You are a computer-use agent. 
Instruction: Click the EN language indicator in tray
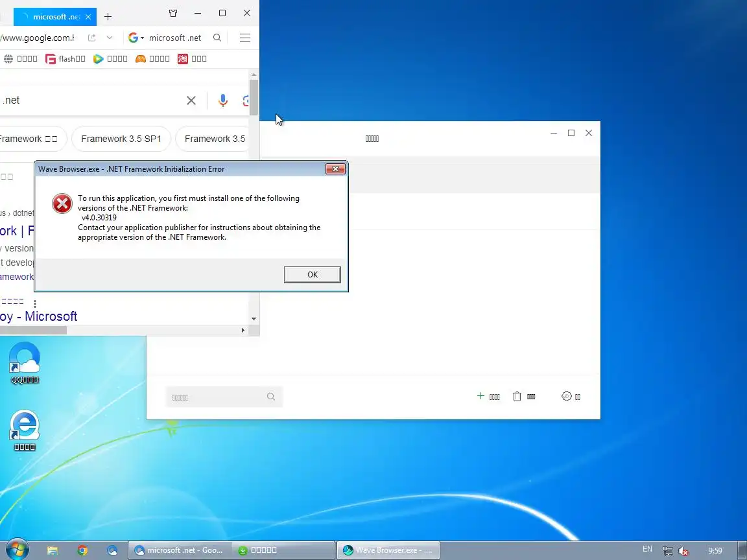pos(647,549)
